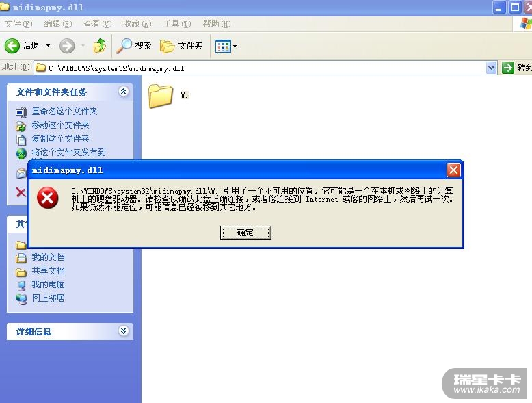Open the Tools (工具) menu
The image size is (532, 403).
point(177,24)
